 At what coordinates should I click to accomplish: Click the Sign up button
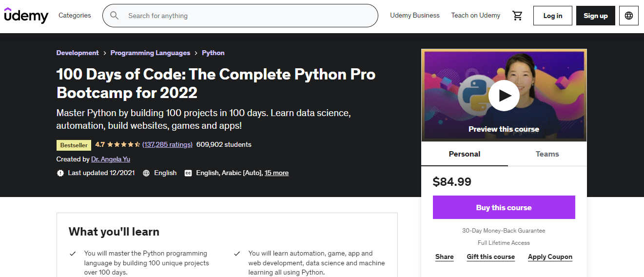tap(596, 16)
